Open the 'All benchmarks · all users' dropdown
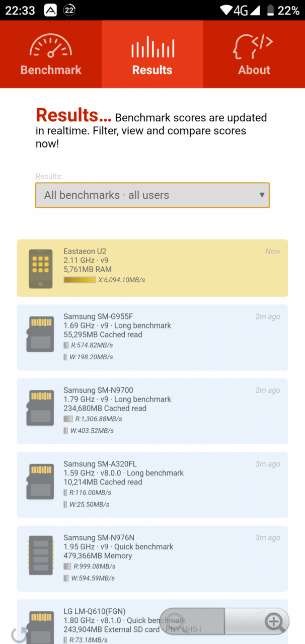Image resolution: width=305 pixels, height=644 pixels. pyautogui.click(x=152, y=195)
